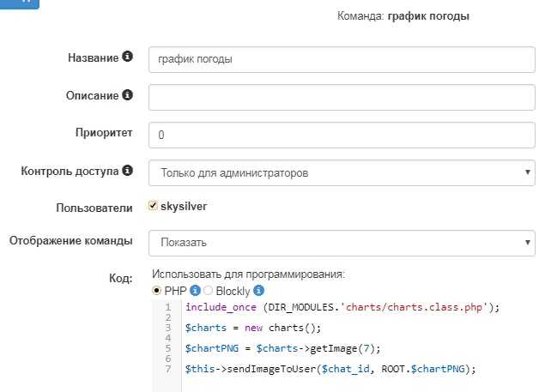Click info icon next to Название
The height and width of the screenshot is (392, 545).
coord(128,57)
